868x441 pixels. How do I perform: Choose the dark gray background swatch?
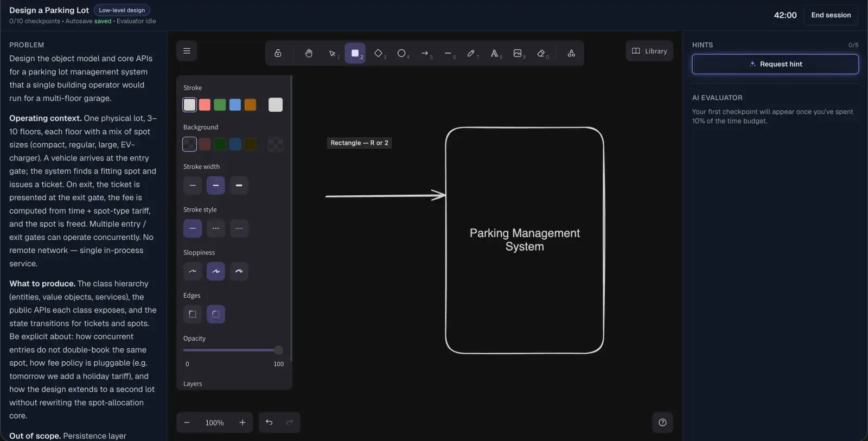pos(189,144)
